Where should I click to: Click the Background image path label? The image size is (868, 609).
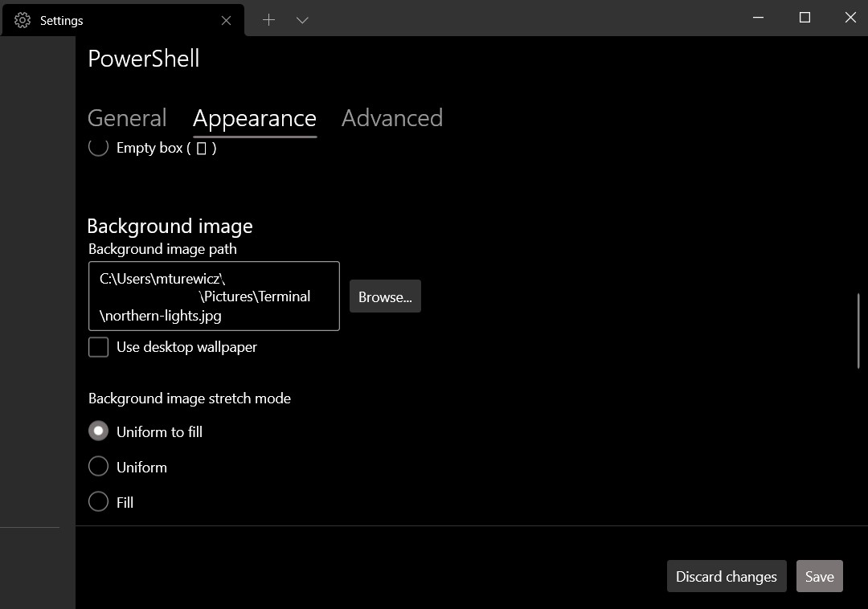coord(162,249)
